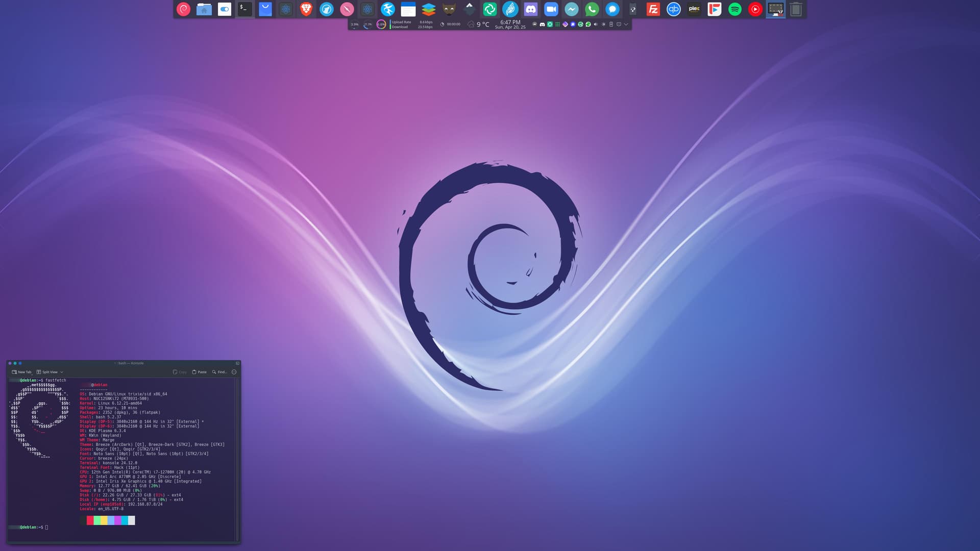Open WhatsApp from the dock
Screen dimensions: 980x551
[592, 9]
